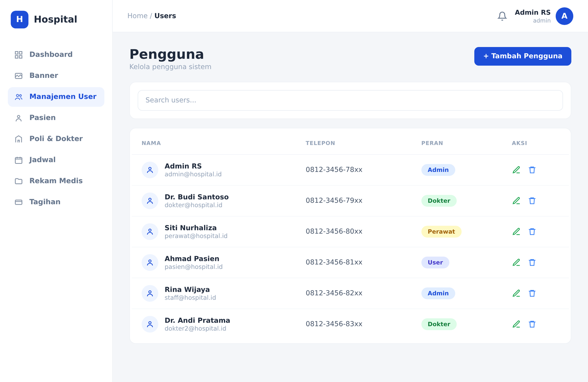Edit the Admin RS user row
Image resolution: width=588 pixels, height=382 pixels.
click(516, 170)
